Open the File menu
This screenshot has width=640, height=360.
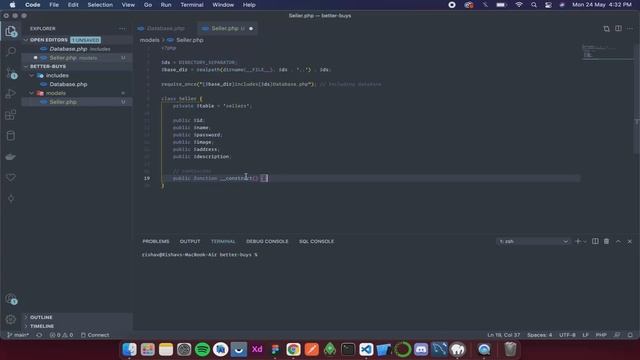coord(54,5)
